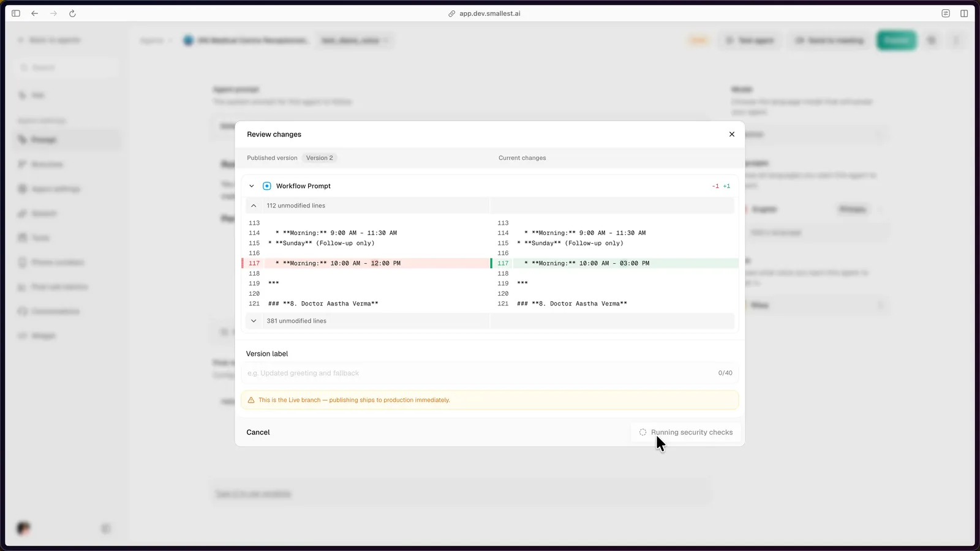Click the '-1' removed lines count
This screenshot has width=980, height=551.
715,186
